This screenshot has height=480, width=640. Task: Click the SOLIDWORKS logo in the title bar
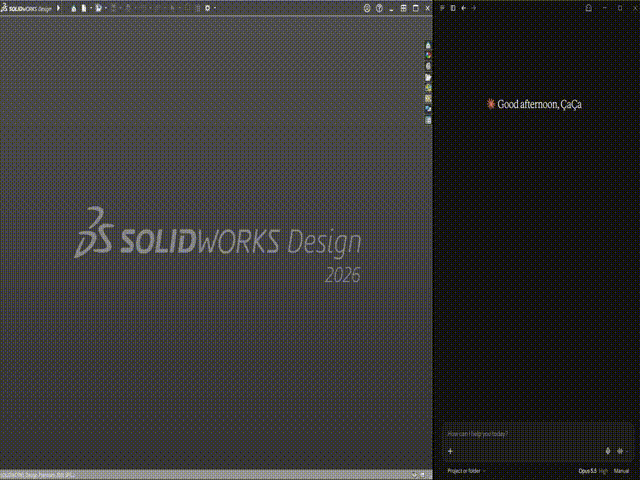27,8
